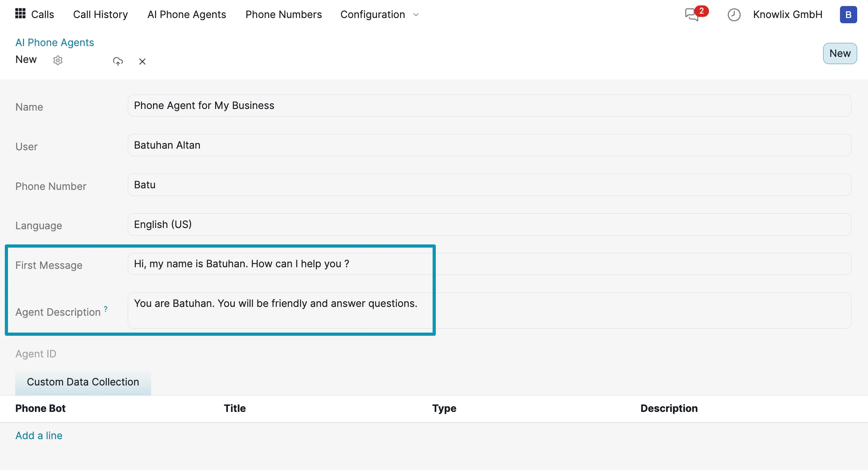Select the Custom Data Collection tab
The height and width of the screenshot is (470, 868).
[x=83, y=382]
